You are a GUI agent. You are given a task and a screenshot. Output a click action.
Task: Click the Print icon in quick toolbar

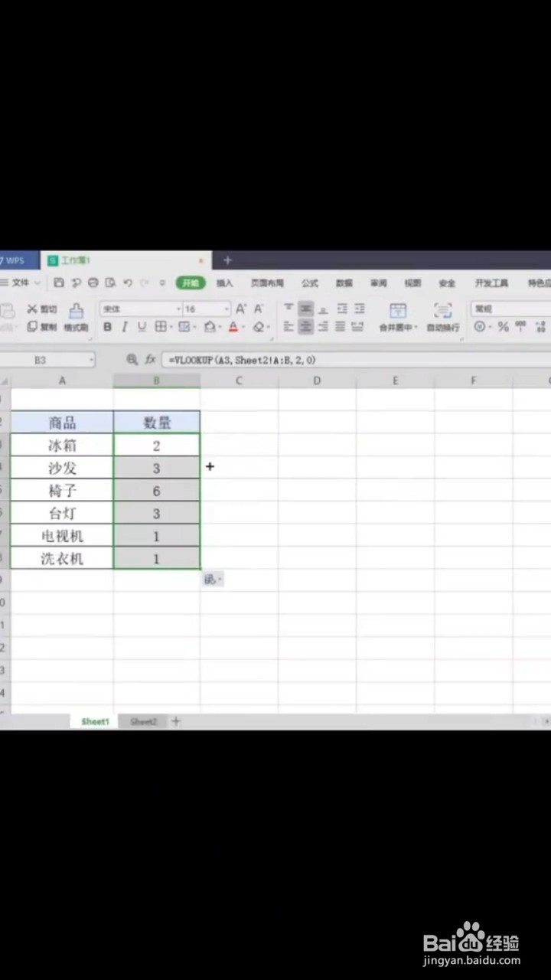[93, 283]
